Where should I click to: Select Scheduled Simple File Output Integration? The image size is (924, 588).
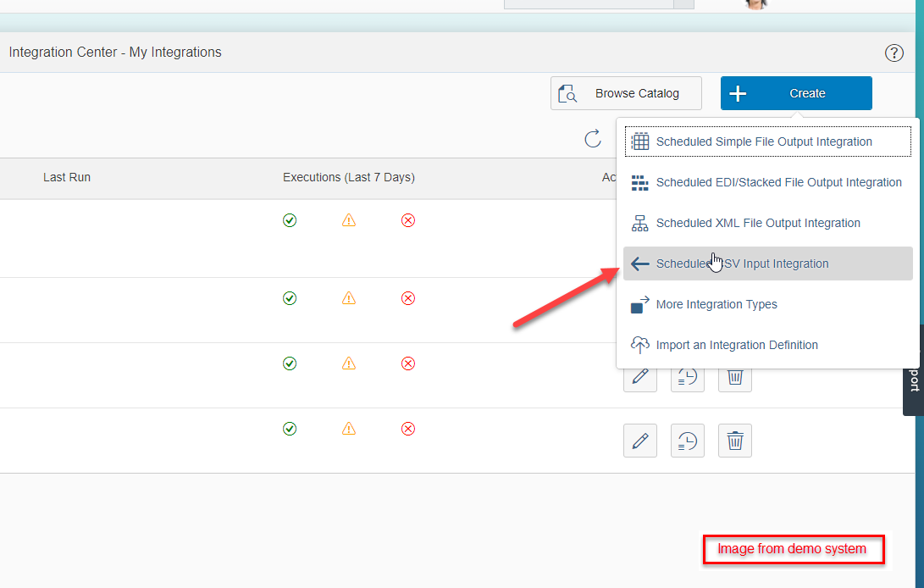[x=768, y=141]
